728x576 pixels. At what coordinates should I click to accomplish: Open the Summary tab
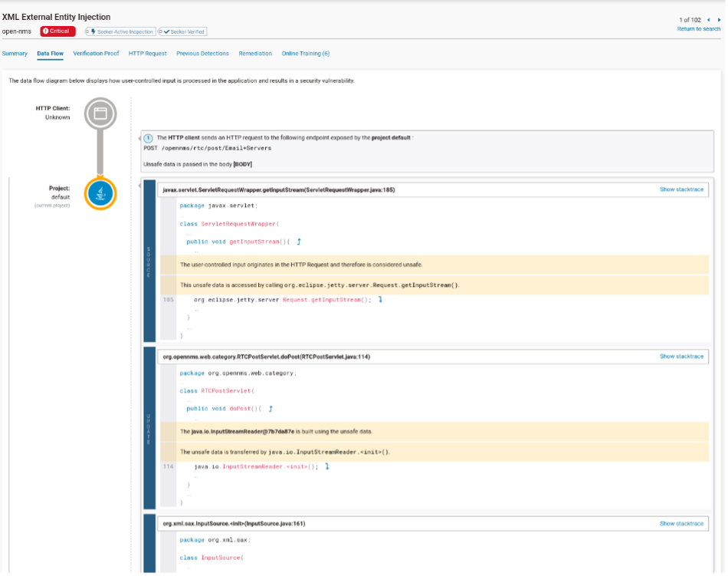15,54
